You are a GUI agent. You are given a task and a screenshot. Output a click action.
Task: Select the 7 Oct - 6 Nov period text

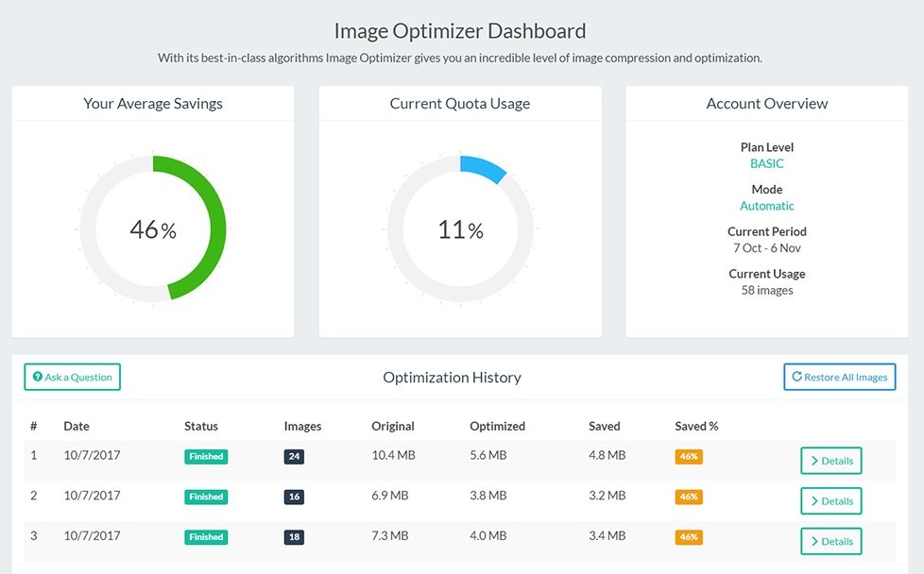766,248
